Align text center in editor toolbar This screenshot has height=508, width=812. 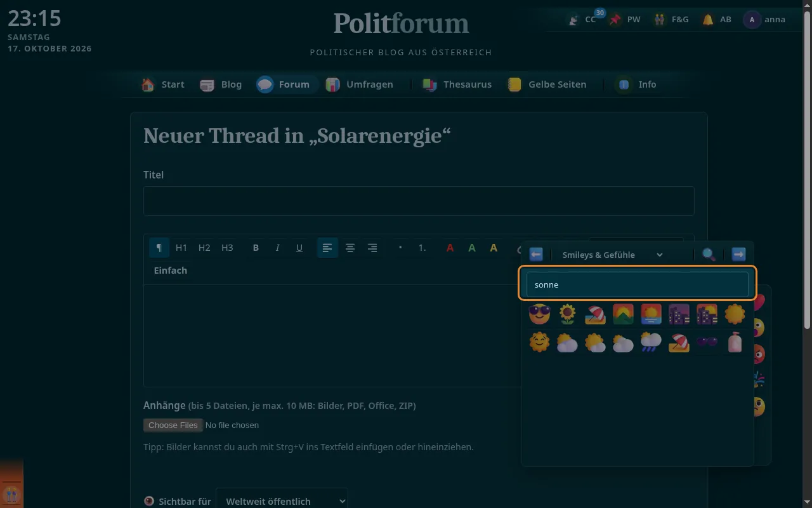tap(350, 248)
